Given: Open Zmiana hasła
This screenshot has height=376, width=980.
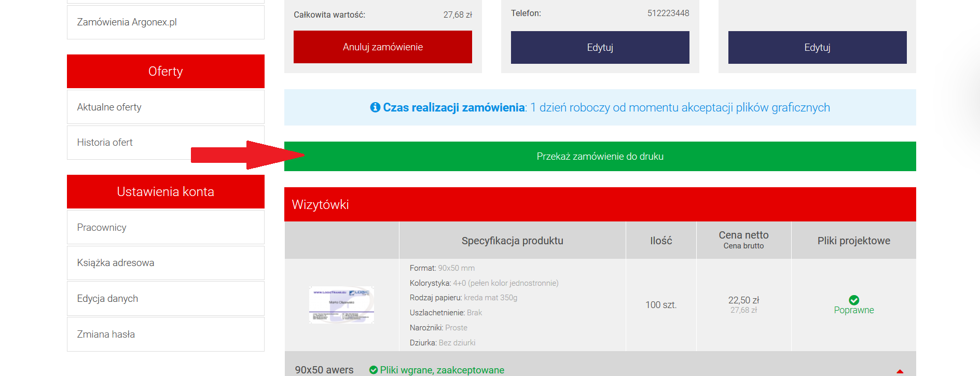Looking at the screenshot, I should 165,335.
